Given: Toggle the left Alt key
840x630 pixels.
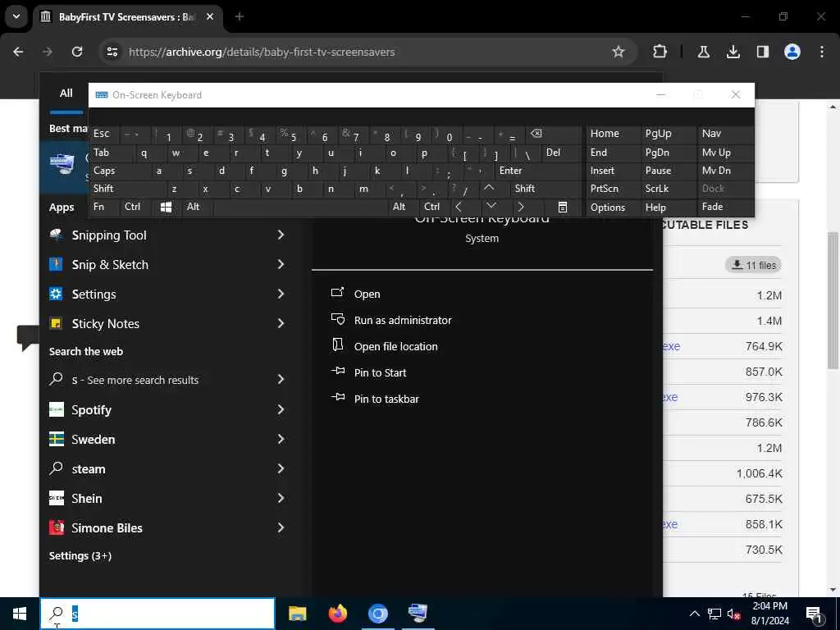Looking at the screenshot, I should point(197,207).
